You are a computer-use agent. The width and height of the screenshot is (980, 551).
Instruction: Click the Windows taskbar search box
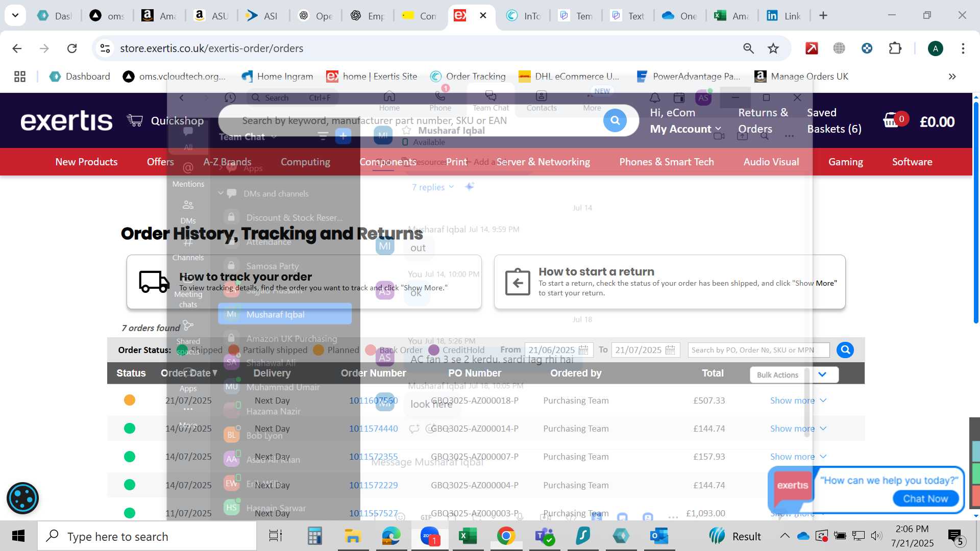click(x=147, y=536)
